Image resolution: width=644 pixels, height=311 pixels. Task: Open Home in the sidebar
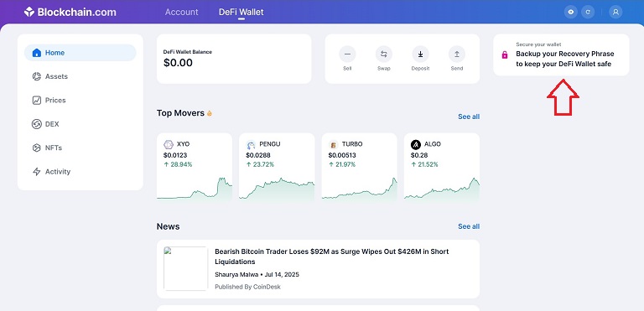tap(80, 53)
